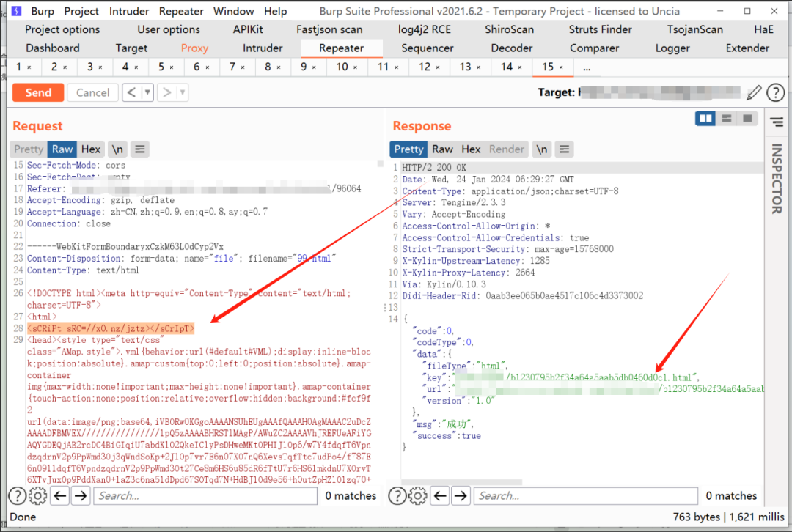
Task: Close Repeater tab 3
Action: click(x=100, y=67)
